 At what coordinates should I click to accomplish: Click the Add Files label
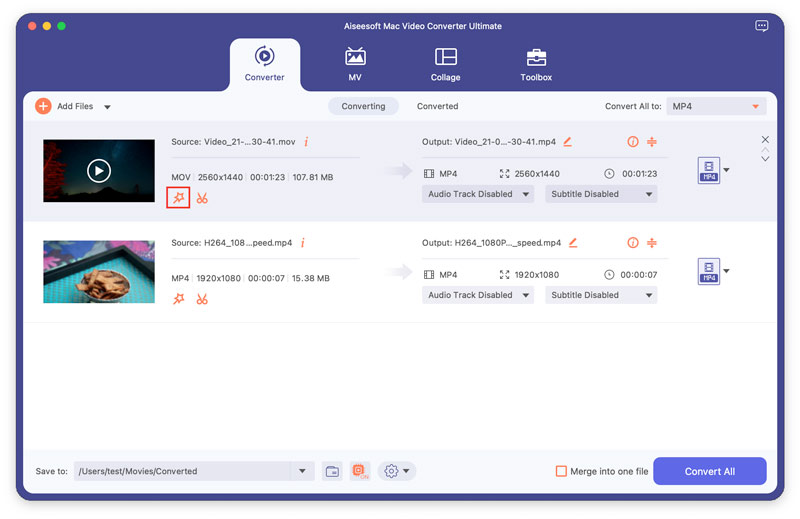(x=75, y=106)
